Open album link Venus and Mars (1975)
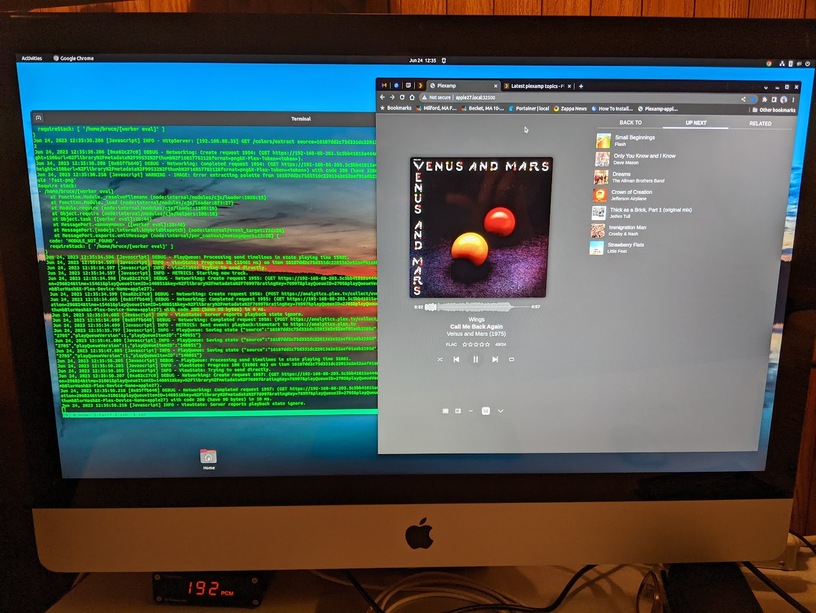Screen dimensions: 816x613 [476, 334]
